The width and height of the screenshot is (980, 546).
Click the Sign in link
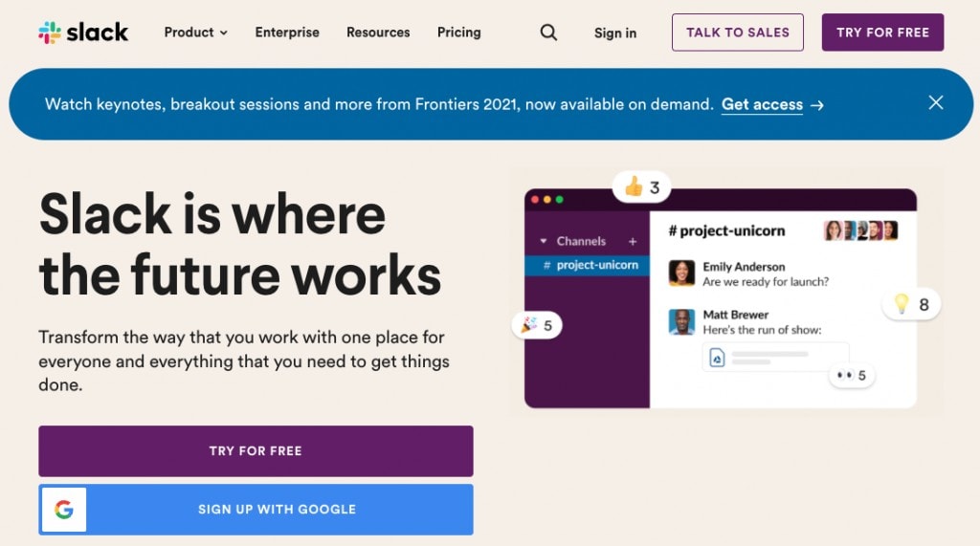pyautogui.click(x=615, y=33)
